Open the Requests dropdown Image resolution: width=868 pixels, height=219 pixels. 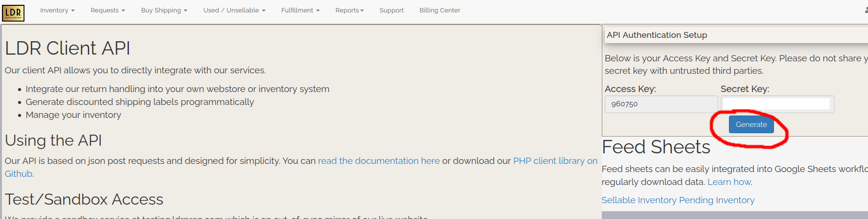pos(107,10)
